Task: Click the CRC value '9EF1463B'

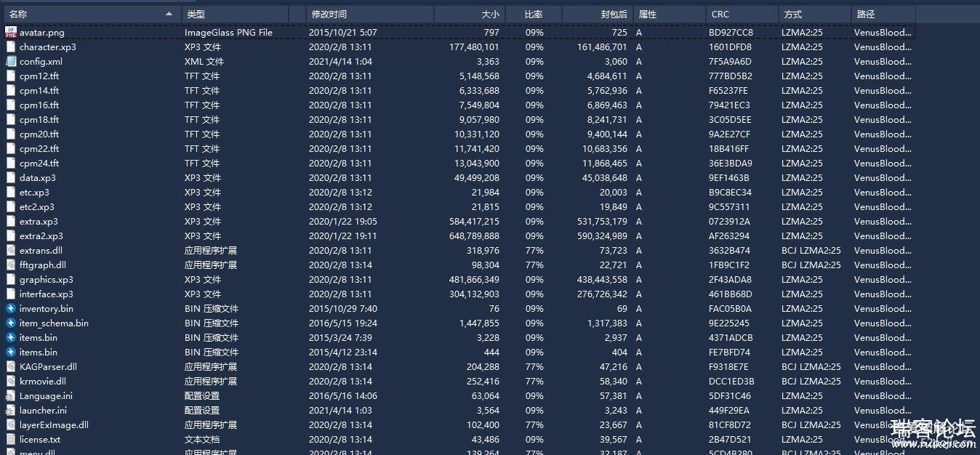Action: click(x=729, y=177)
